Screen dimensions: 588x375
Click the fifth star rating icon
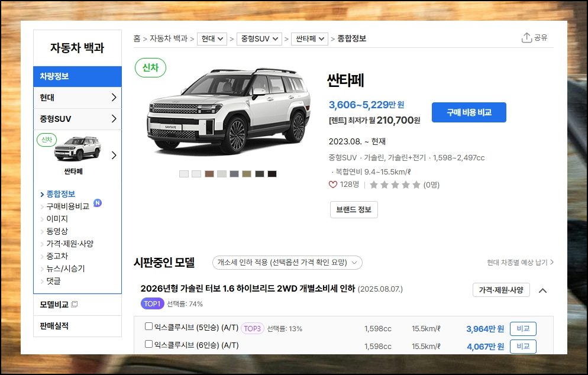(416, 185)
